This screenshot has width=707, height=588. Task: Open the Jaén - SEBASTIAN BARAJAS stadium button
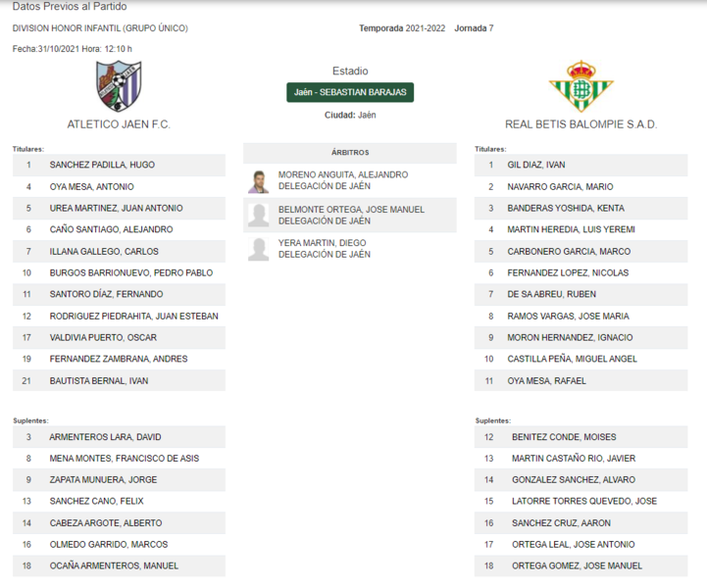[x=350, y=92]
